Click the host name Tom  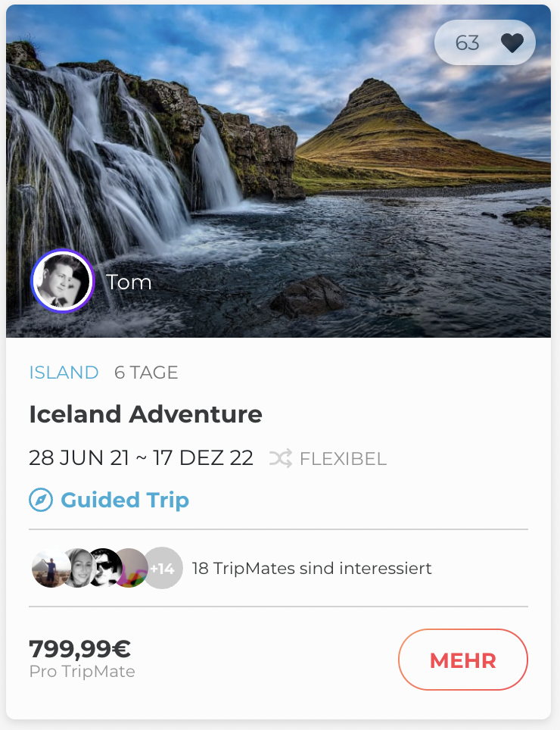(x=129, y=282)
